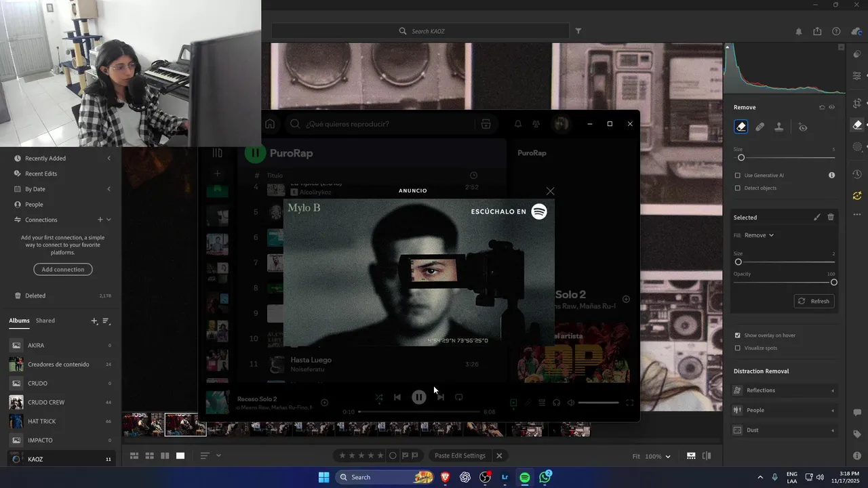Enable Use Generative AI checkbox

(x=738, y=175)
